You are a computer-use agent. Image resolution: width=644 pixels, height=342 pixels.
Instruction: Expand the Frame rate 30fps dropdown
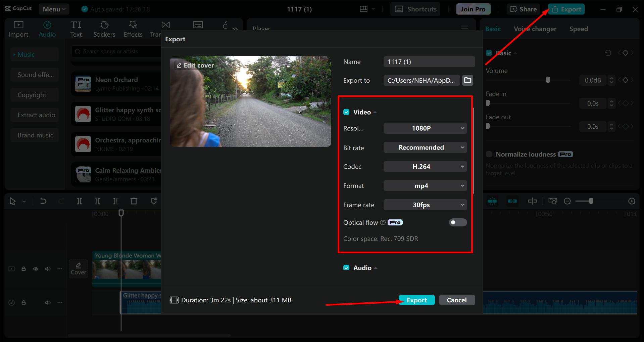click(425, 205)
